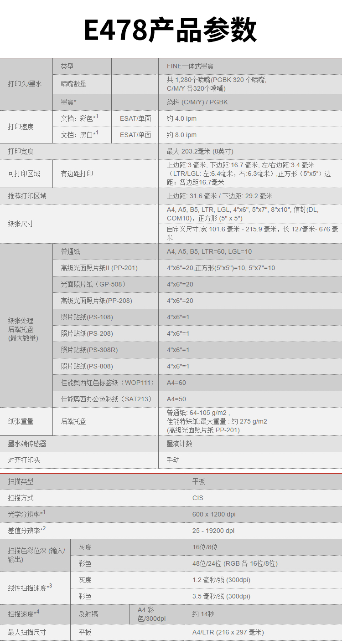Click the FINE一体式墨盒 value cell
Image resolution: width=342 pixels, height=644 pixels.
point(250,66)
